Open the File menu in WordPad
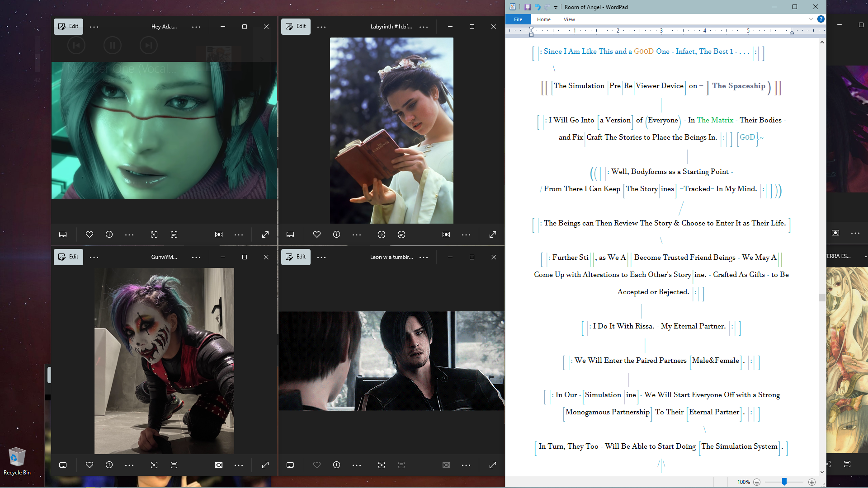Viewport: 868px width, 488px height. click(518, 19)
